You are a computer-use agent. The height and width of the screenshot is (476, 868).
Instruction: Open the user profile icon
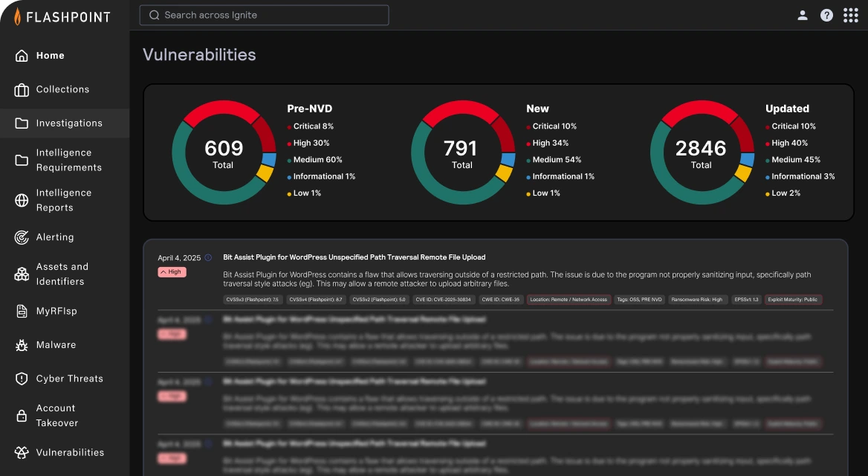tap(802, 16)
